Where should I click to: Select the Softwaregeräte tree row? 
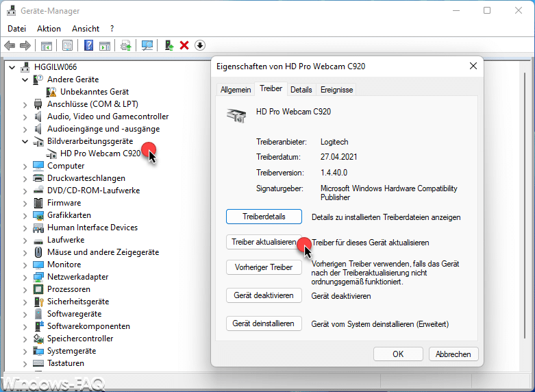click(x=75, y=314)
